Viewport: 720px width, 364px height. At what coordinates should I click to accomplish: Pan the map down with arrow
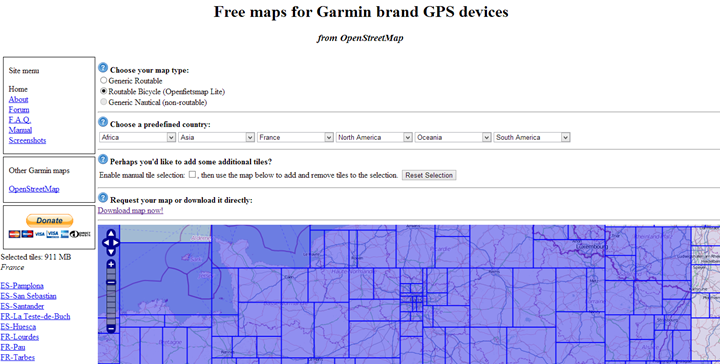111,252
